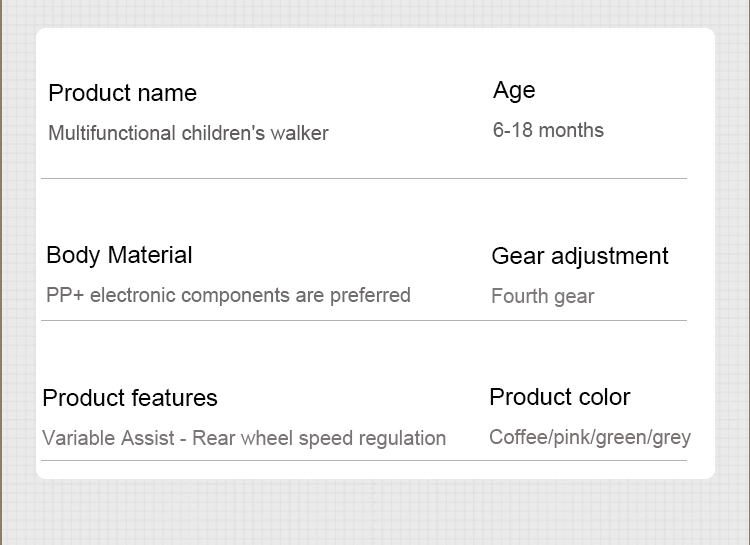
Task: Click the "Age" heading
Action: click(514, 90)
